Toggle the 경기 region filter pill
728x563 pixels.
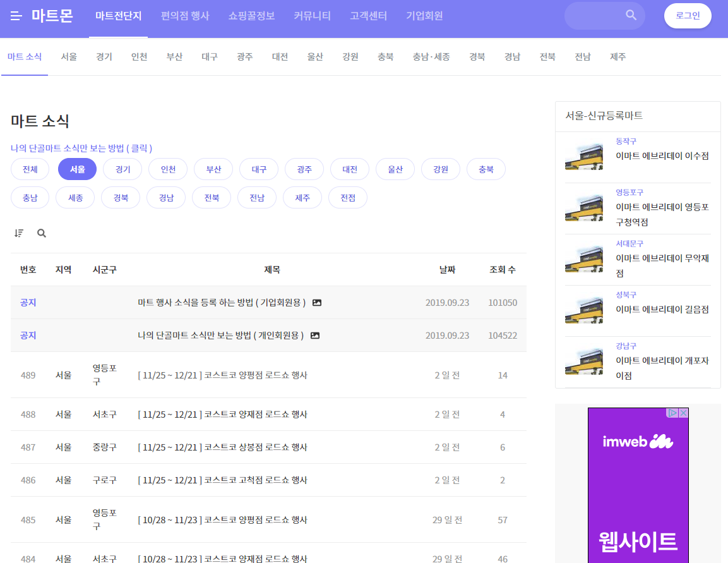122,169
